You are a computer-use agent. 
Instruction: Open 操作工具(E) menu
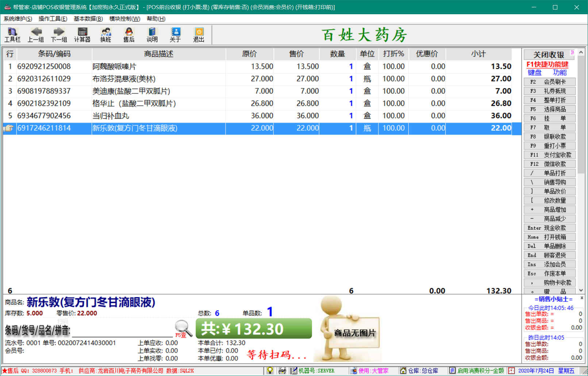coord(53,19)
